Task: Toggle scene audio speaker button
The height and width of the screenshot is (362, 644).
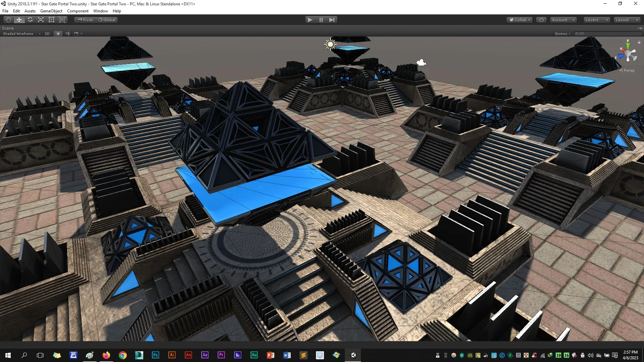Action: [67, 34]
